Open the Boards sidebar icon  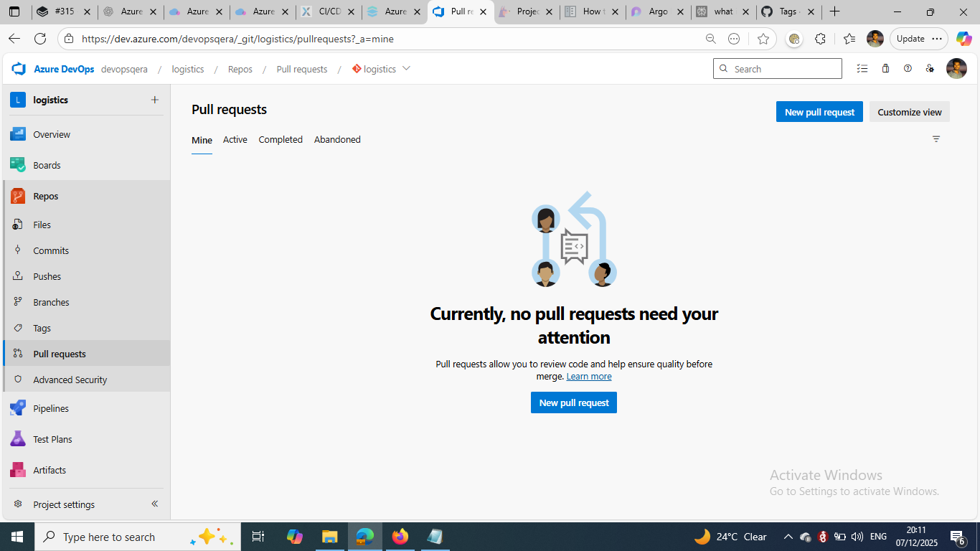pos(18,165)
